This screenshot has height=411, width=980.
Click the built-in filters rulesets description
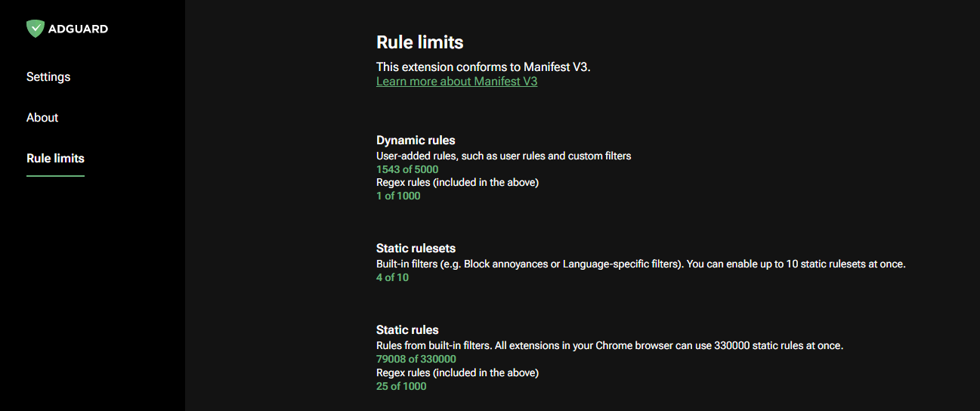coord(640,264)
